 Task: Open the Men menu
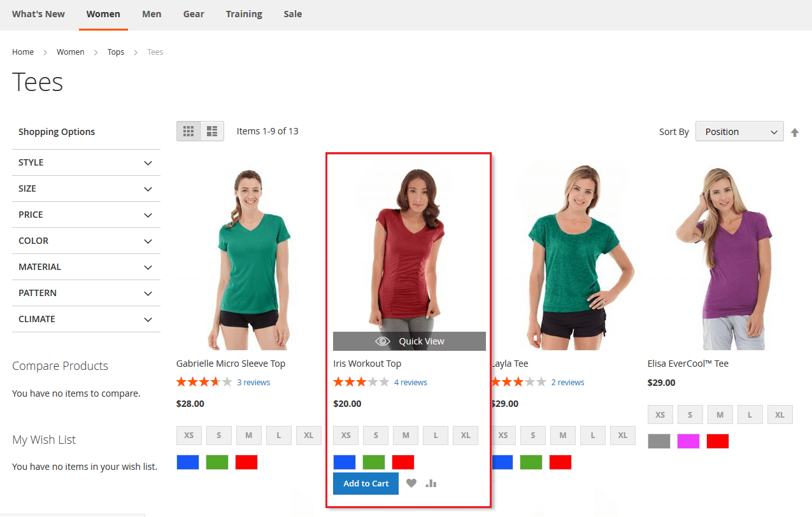[152, 14]
